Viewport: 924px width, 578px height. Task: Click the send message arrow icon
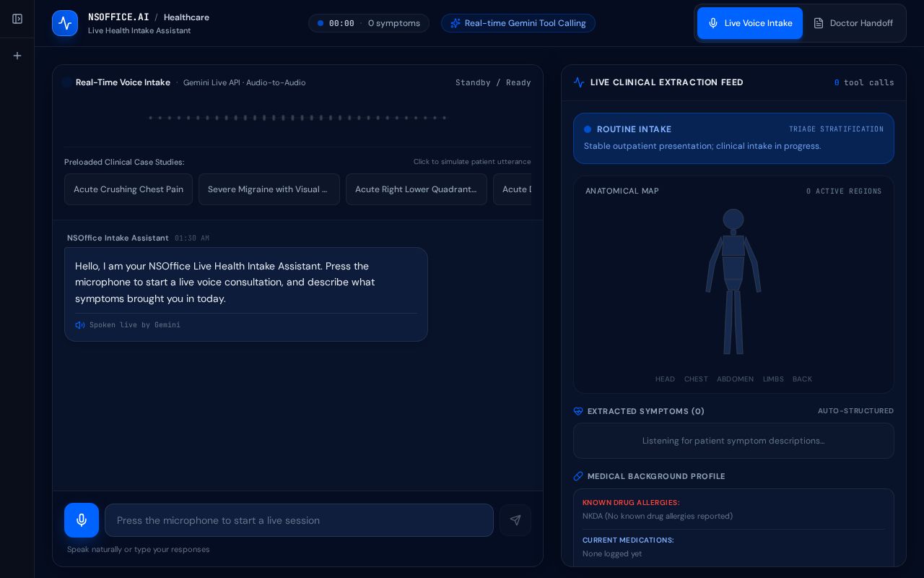[515, 520]
